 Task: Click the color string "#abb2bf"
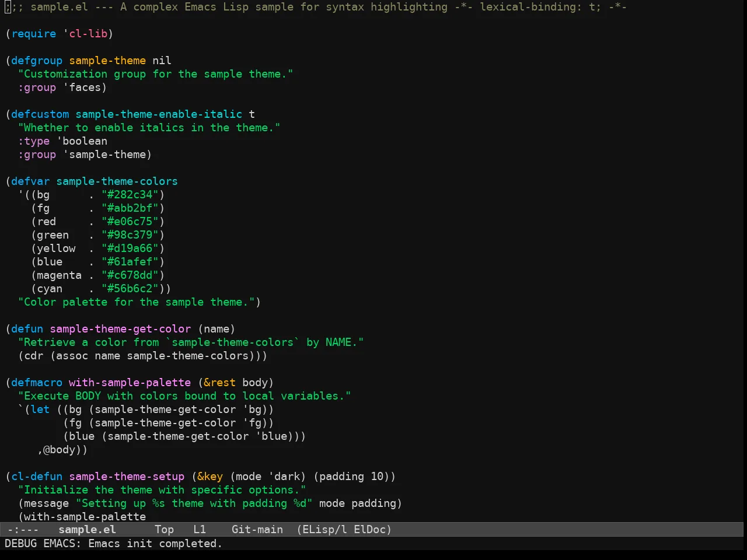130,208
